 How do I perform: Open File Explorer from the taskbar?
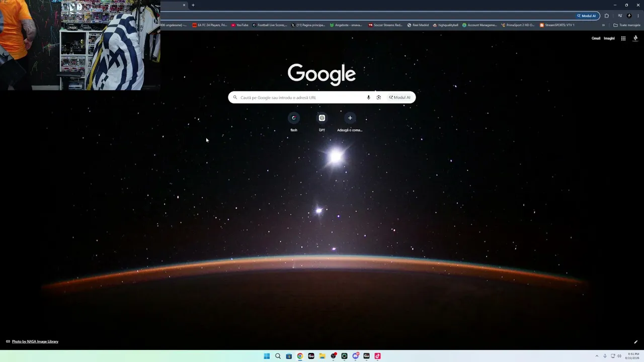click(322, 356)
